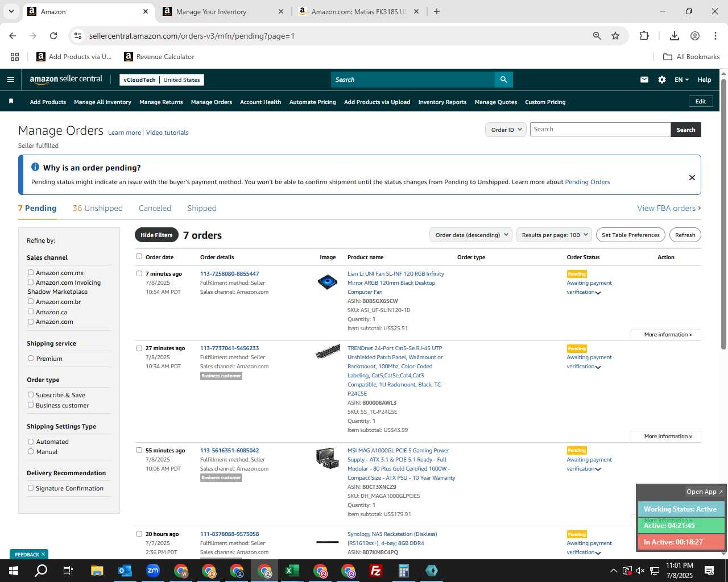This screenshot has width=728, height=582.
Task: Check the Amazon.com.mx sales channel filter
Action: tap(31, 272)
